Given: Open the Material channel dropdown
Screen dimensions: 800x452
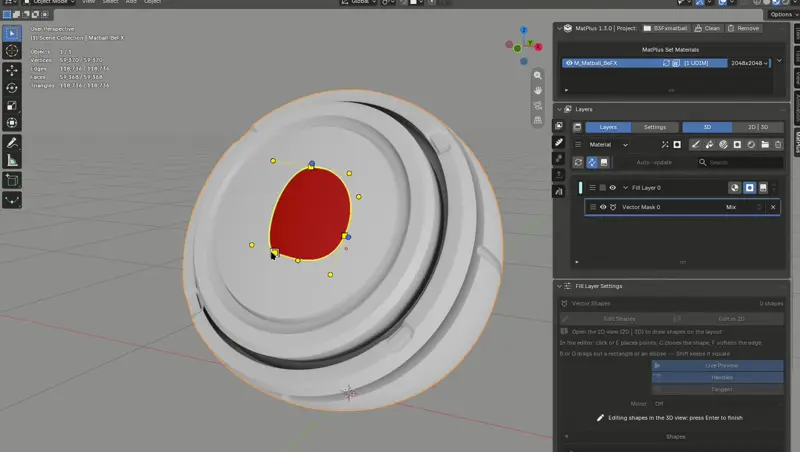Looking at the screenshot, I should point(608,144).
